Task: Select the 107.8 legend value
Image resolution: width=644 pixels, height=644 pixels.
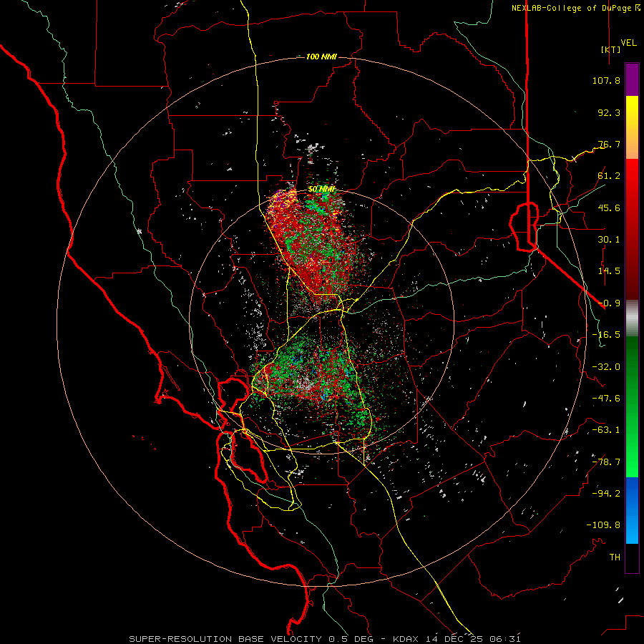Action: 606,80
